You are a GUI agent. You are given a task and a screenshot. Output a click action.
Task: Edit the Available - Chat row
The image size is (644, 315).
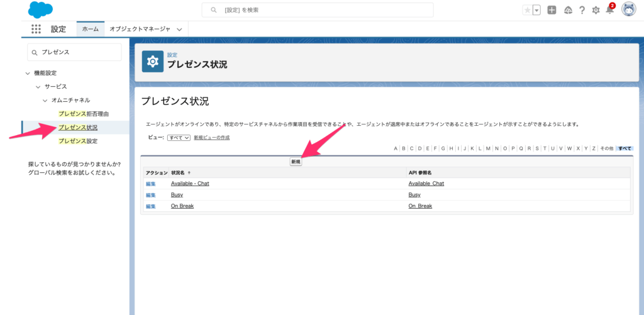(151, 184)
